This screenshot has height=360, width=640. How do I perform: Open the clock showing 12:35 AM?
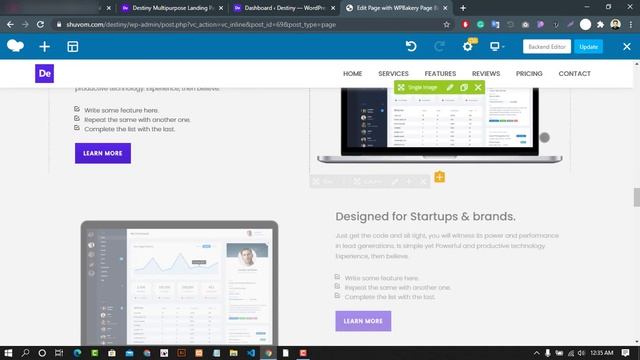pyautogui.click(x=602, y=353)
